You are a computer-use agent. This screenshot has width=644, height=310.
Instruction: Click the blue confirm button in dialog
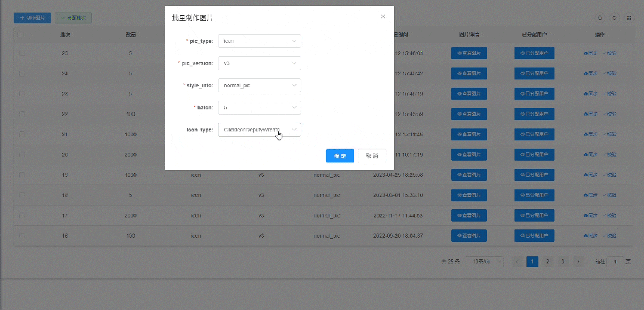340,156
